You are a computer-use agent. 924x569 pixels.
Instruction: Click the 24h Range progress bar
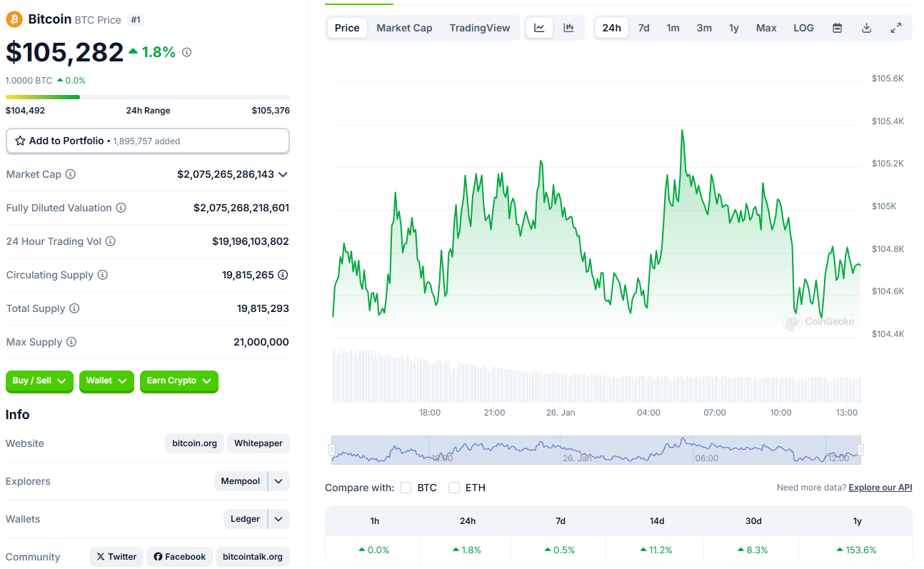pyautogui.click(x=148, y=97)
